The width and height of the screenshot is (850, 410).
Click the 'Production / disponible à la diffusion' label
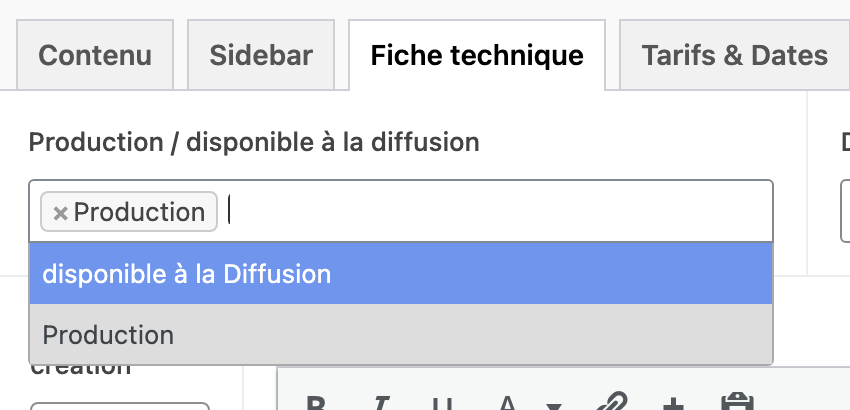(x=254, y=142)
